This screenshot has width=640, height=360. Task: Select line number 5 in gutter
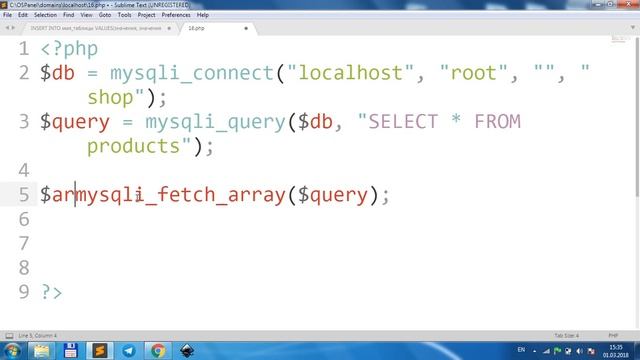[24, 195]
